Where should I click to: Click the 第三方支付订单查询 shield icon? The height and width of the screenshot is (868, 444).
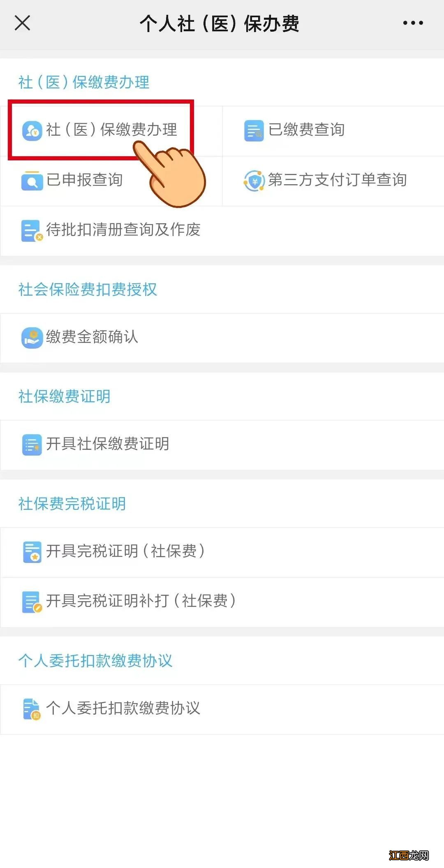(x=254, y=181)
